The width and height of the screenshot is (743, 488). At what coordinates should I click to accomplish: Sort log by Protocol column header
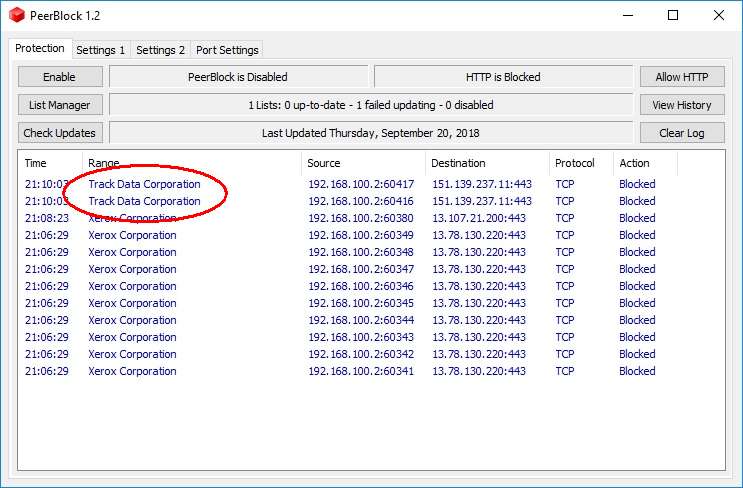(581, 163)
